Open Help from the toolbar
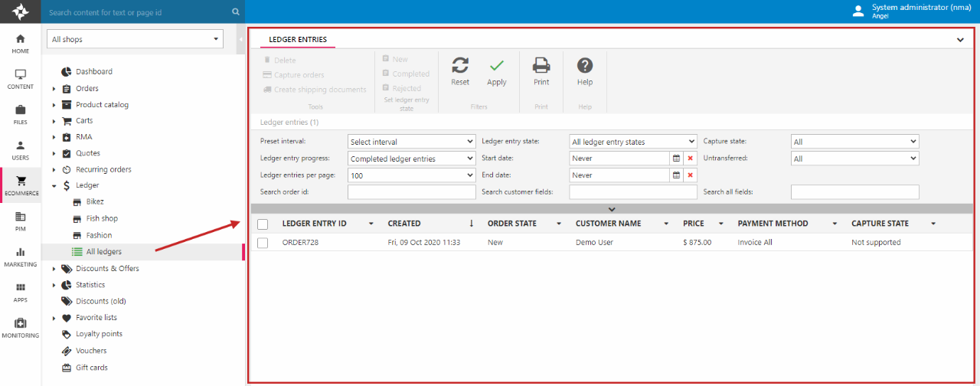The width and height of the screenshot is (980, 386). (x=585, y=67)
